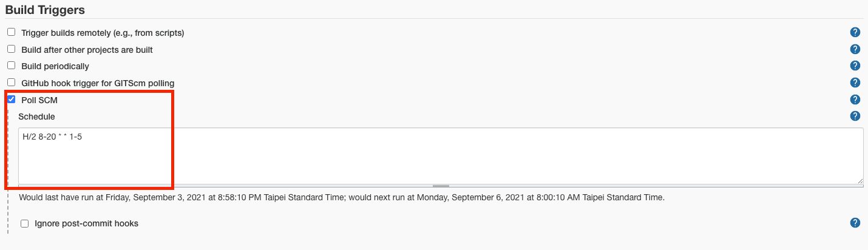Grab the horizontal resize bar below Schedule box

(x=441, y=186)
